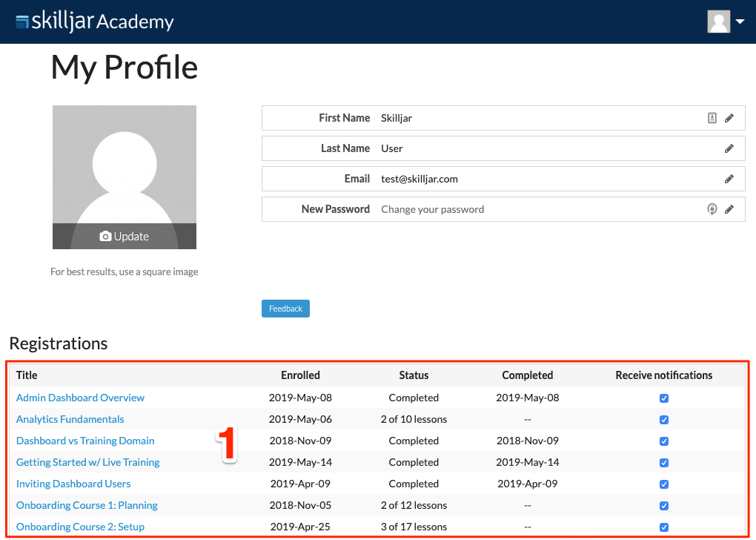Open Onboarding Course 2: Setup
Viewport: 756px width, 540px height.
[x=80, y=527]
